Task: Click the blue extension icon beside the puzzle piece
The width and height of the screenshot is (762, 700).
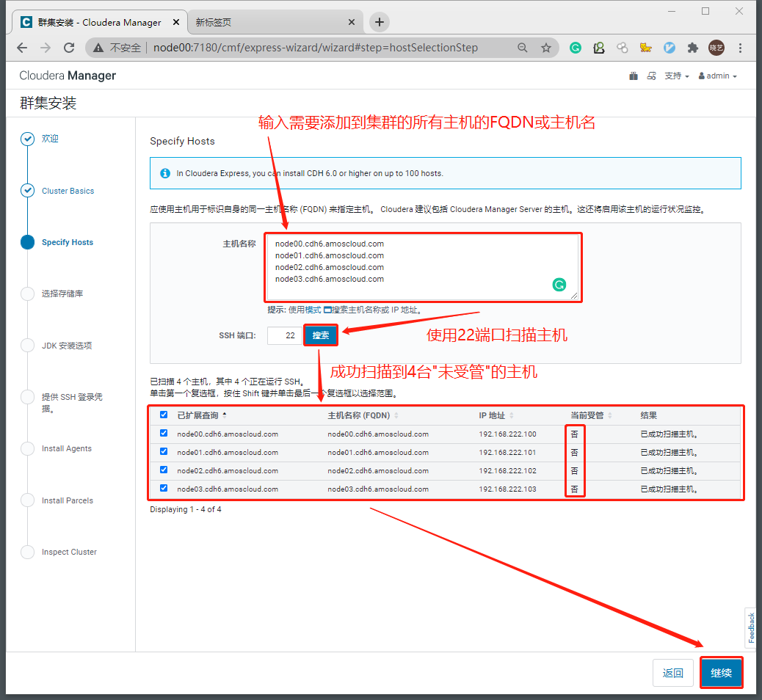Action: pyautogui.click(x=670, y=48)
